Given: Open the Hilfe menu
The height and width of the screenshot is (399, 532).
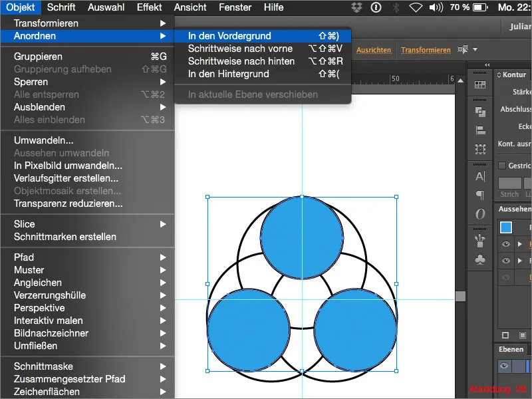Looking at the screenshot, I should click(x=274, y=7).
